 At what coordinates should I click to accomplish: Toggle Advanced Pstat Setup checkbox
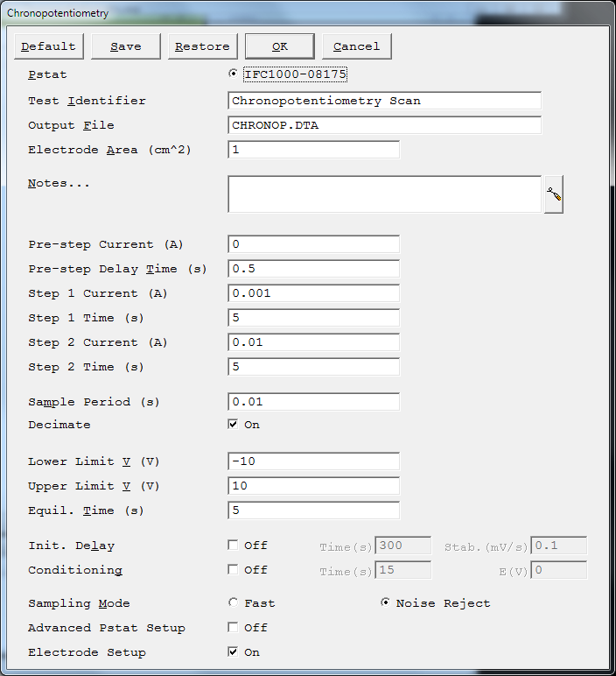click(x=233, y=627)
